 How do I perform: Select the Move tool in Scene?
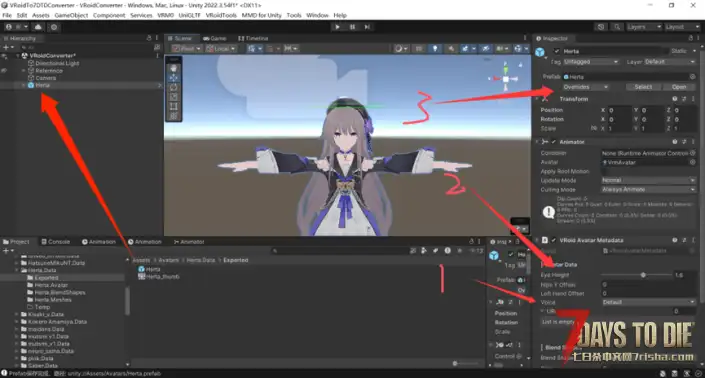[x=174, y=78]
